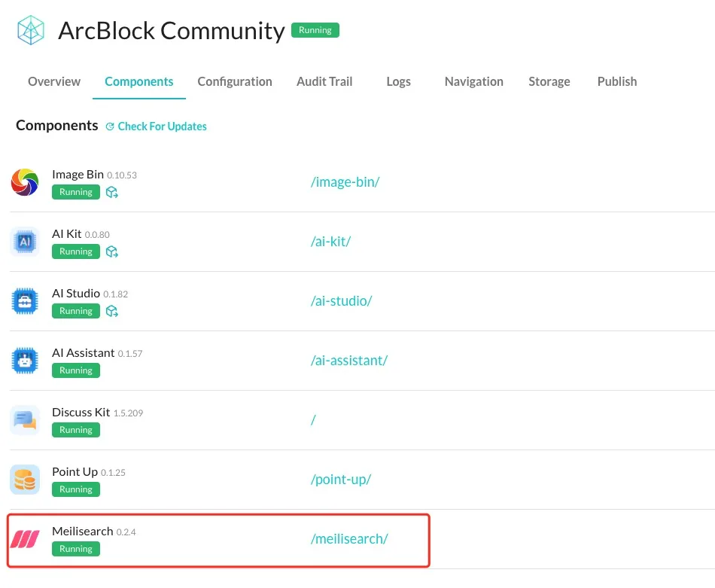Open the root / link for Discuss Kit
The image size is (715, 588).
[313, 419]
